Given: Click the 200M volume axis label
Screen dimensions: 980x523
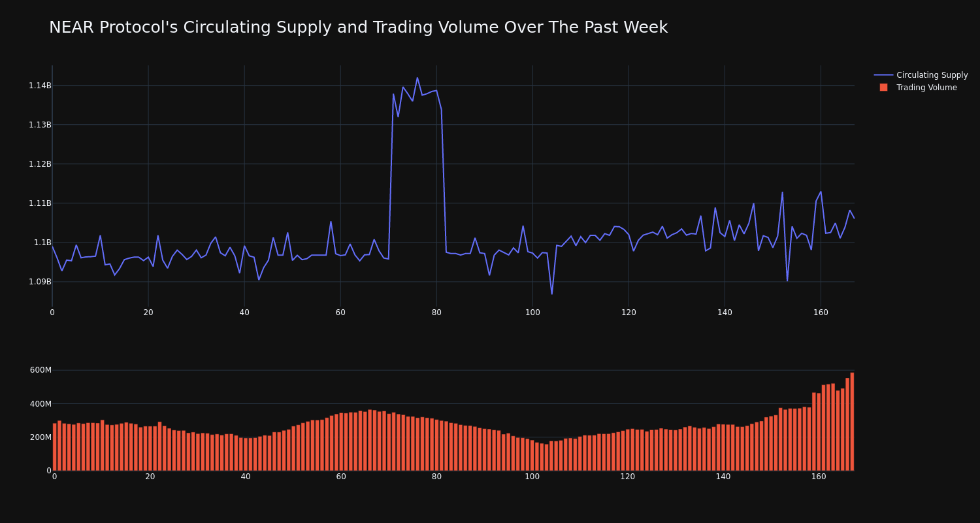Looking at the screenshot, I should 41,437.
